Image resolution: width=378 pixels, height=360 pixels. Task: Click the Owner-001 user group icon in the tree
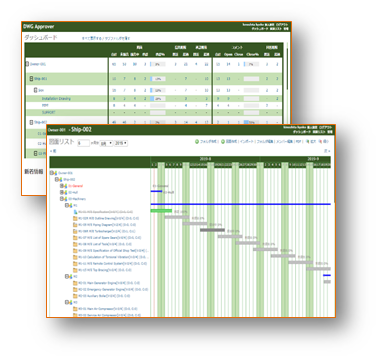point(56,173)
